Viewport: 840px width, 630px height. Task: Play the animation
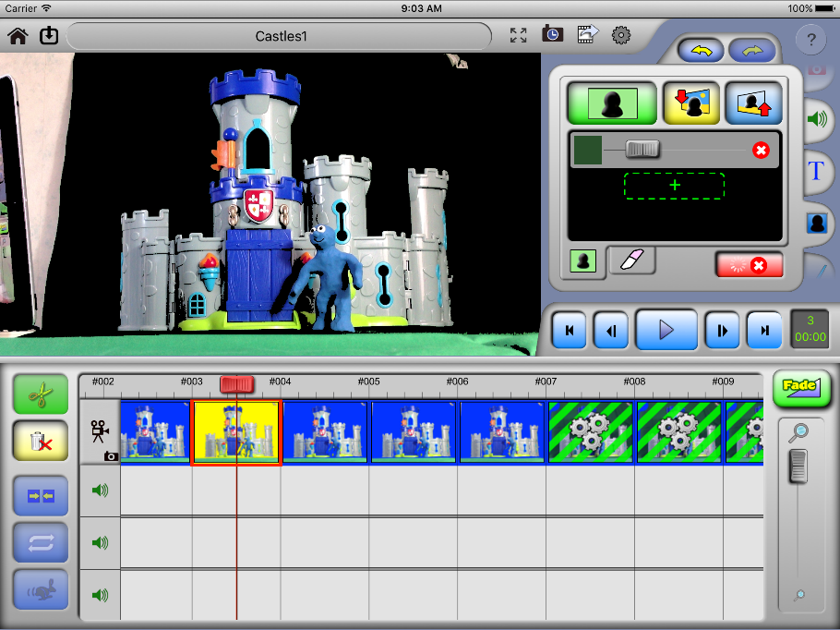coord(666,330)
